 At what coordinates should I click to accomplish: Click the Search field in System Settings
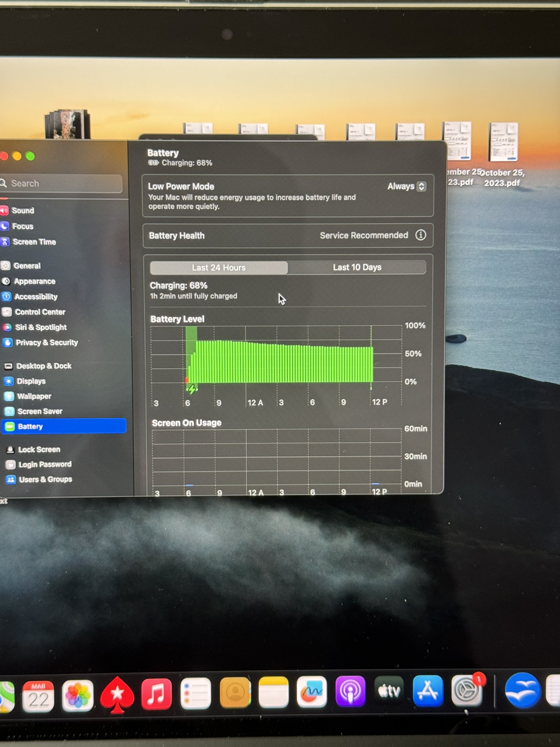tap(61, 183)
